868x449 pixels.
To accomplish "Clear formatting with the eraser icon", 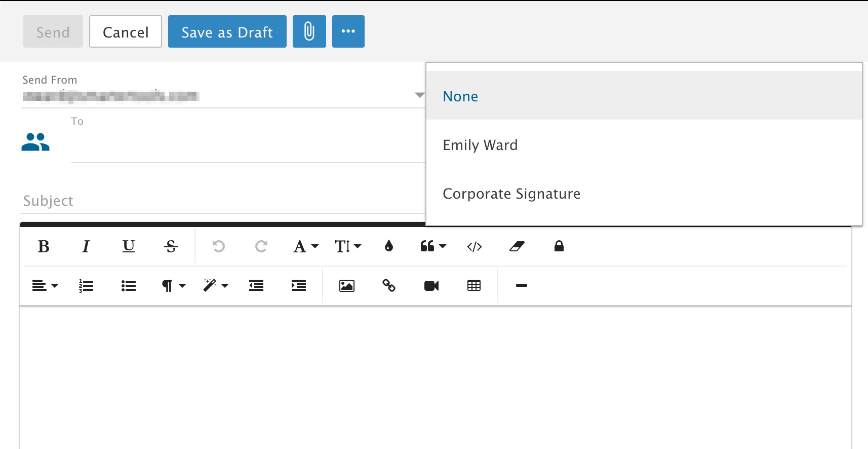I will click(x=517, y=246).
